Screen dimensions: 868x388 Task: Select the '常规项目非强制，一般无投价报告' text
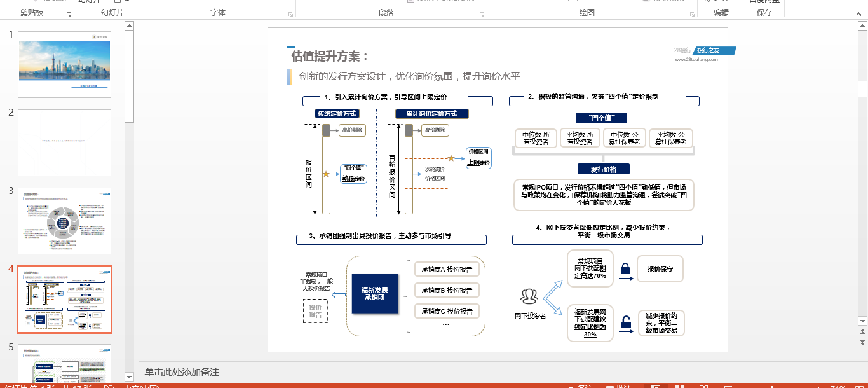tap(317, 281)
